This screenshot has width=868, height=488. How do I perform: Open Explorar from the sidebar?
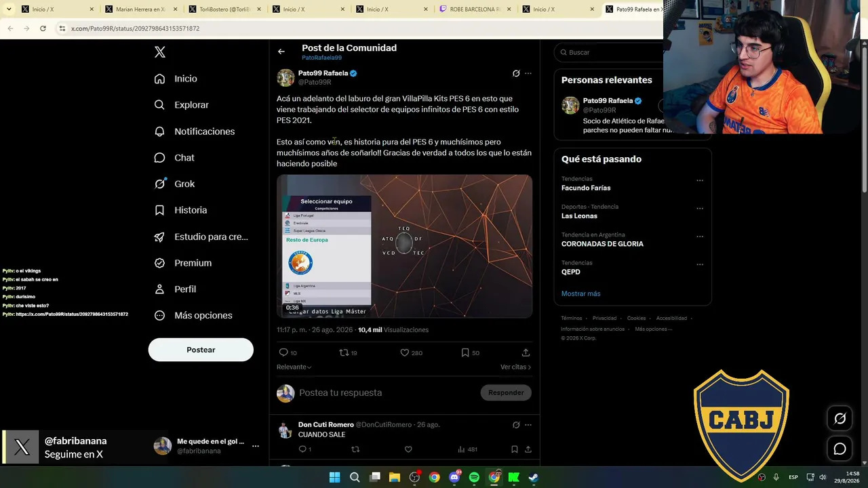point(181,105)
